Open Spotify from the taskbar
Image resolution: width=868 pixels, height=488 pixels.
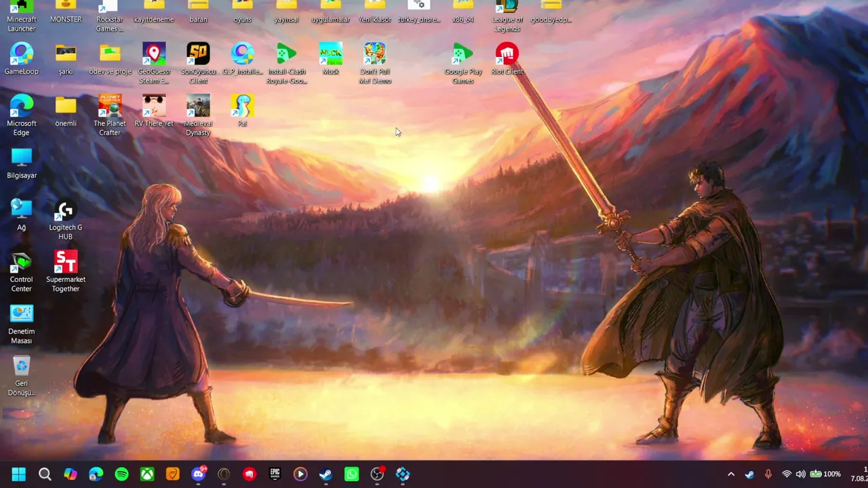[x=121, y=474]
